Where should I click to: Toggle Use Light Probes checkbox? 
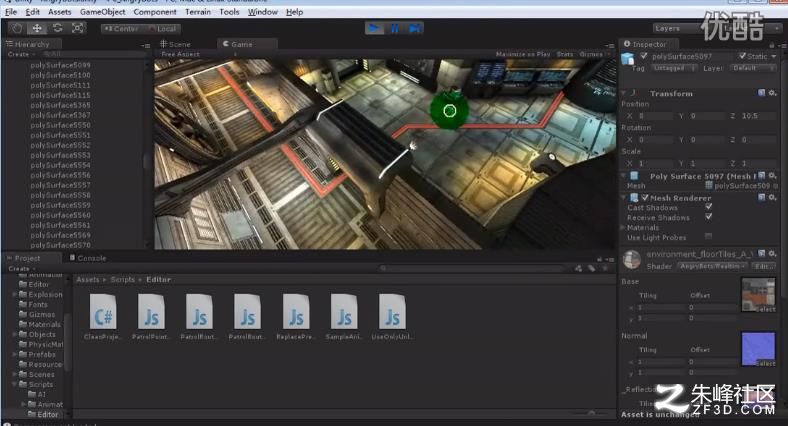(x=709, y=236)
